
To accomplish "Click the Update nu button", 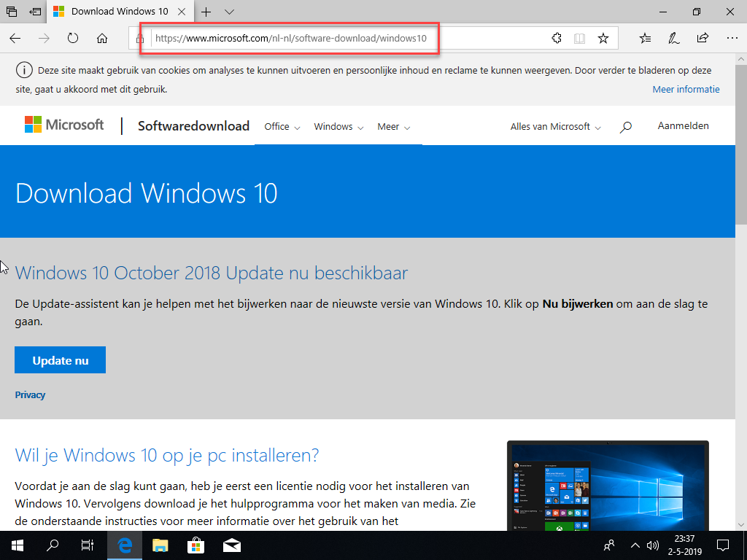I will tap(60, 360).
